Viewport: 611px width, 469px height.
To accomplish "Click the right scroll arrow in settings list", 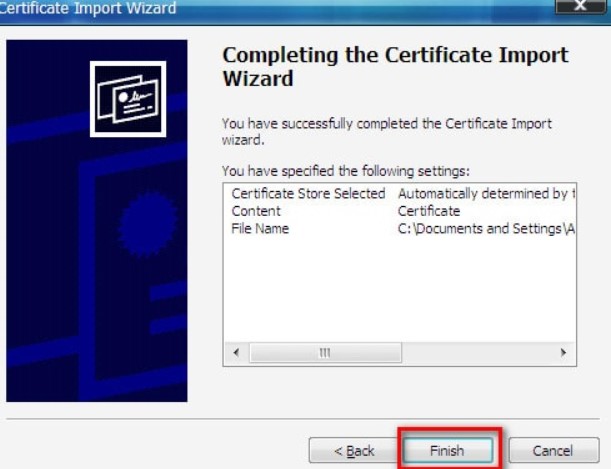I will point(563,353).
